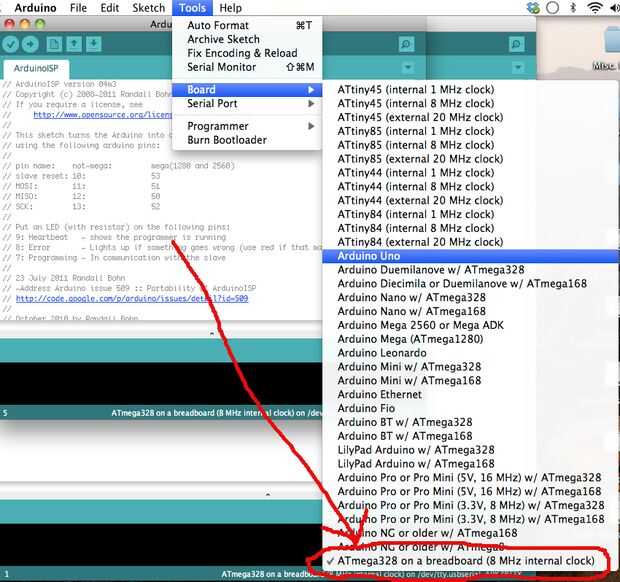Click the Verify checkmark toolbar button
The width and height of the screenshot is (620, 582).
(11, 44)
